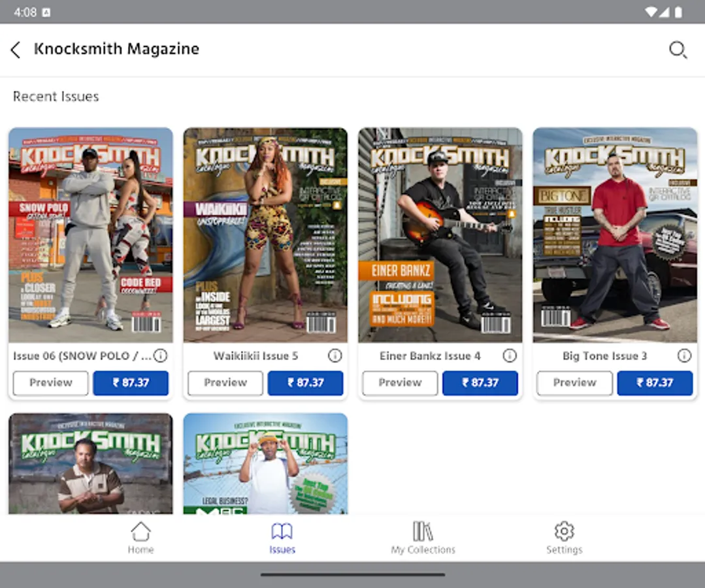
Task: Open the Home tab
Action: [x=140, y=538]
